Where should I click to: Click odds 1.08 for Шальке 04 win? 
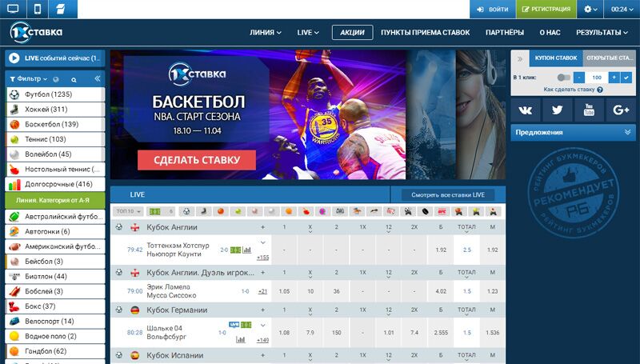coord(285,333)
